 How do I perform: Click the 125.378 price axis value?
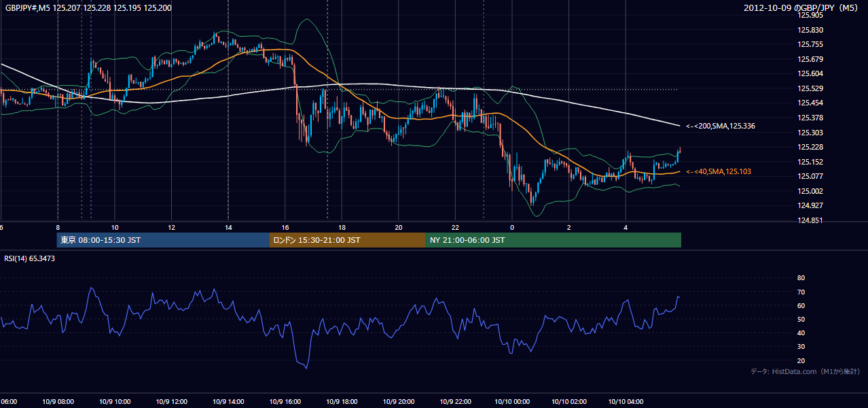[810, 118]
